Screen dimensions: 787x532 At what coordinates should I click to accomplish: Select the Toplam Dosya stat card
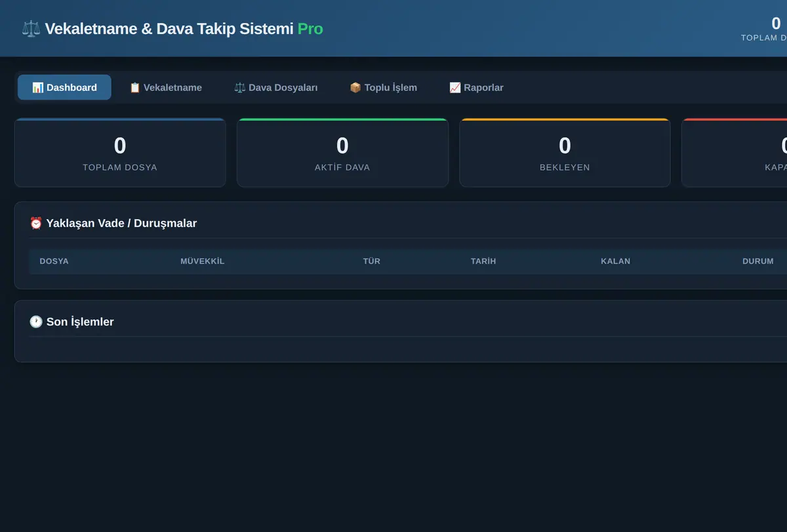(x=120, y=153)
